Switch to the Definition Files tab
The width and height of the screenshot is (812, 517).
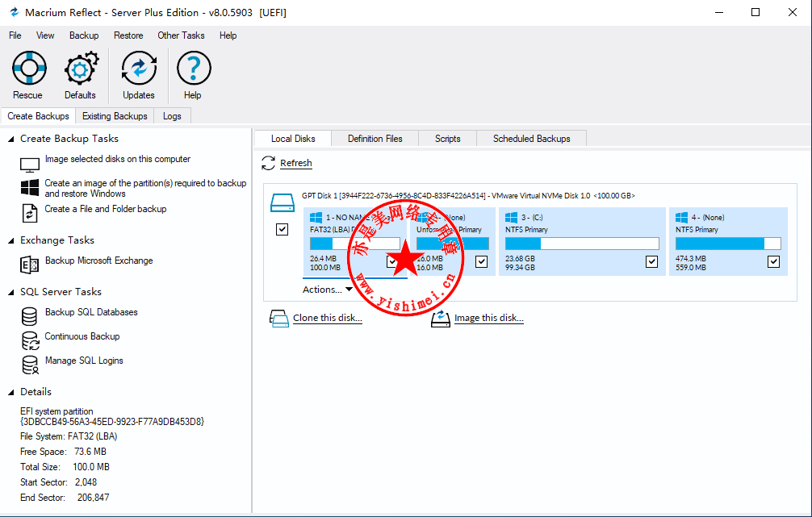click(375, 139)
